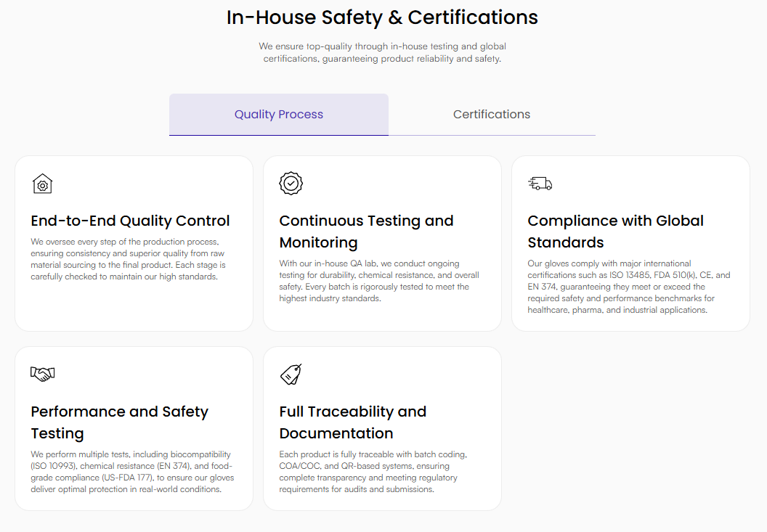The width and height of the screenshot is (767, 532).
Task: Click the description mentioning raw material sourcing
Action: 129,259
